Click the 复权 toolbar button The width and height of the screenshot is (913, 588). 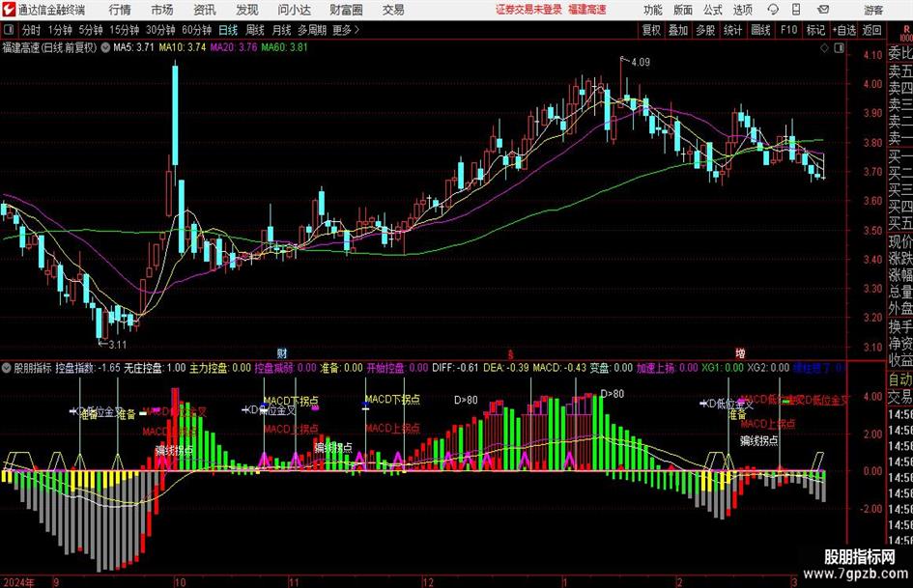click(651, 30)
